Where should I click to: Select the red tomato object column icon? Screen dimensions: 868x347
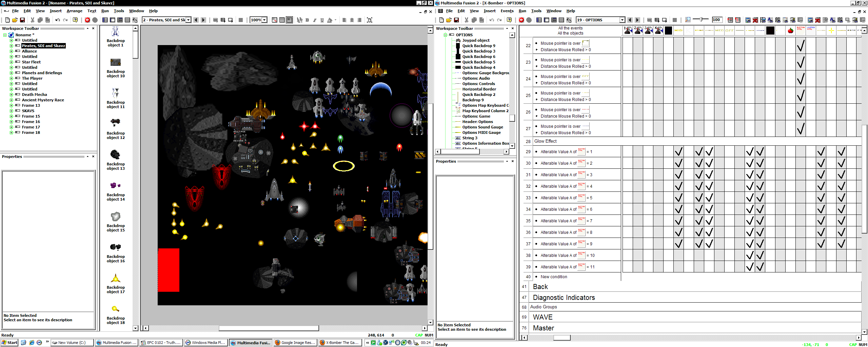[x=791, y=30]
